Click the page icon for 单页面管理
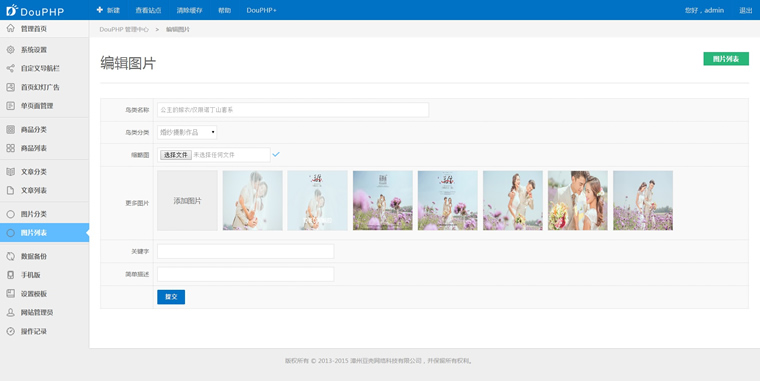Image resolution: width=760 pixels, height=381 pixels. (x=10, y=106)
